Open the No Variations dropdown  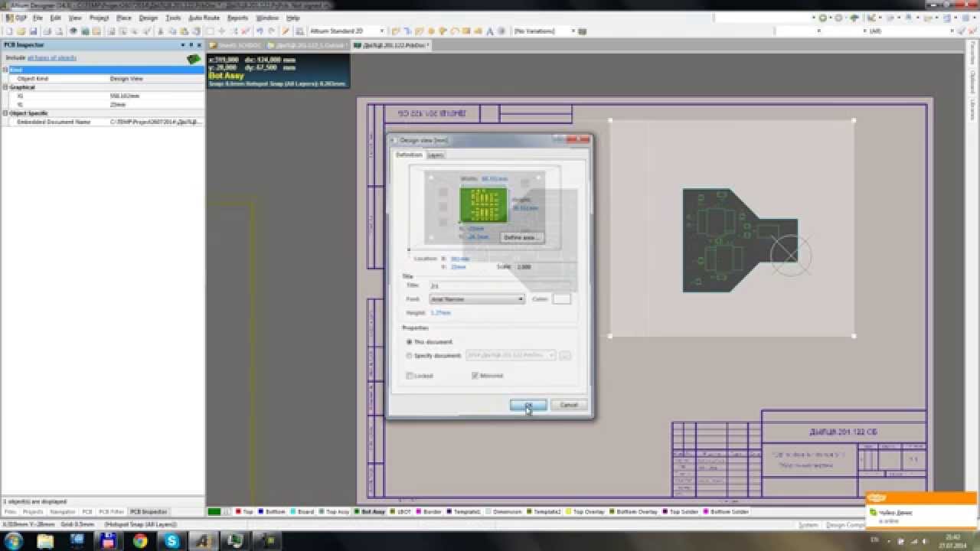point(544,31)
